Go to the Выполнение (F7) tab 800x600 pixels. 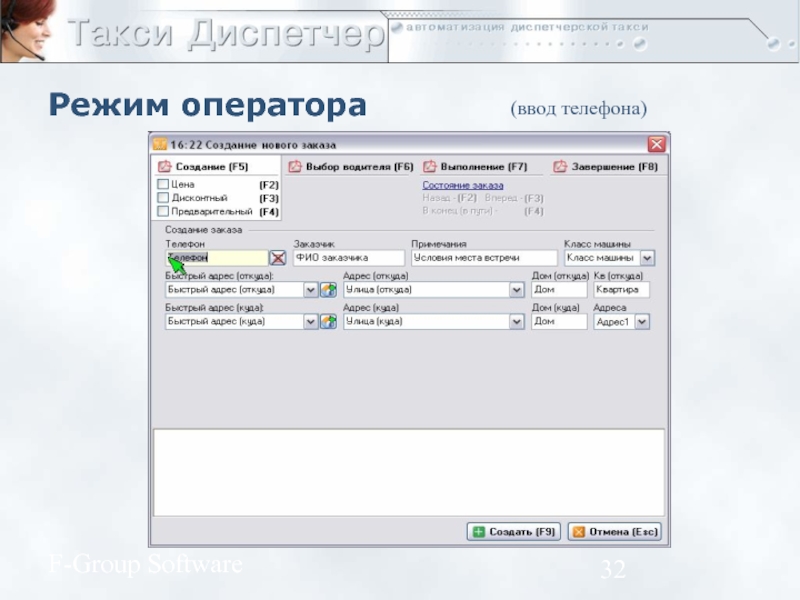[x=476, y=166]
